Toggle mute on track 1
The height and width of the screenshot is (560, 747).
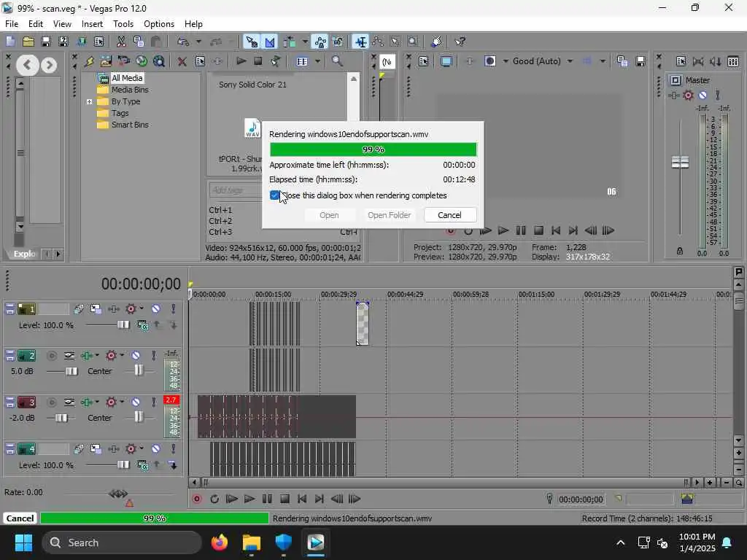tap(156, 309)
